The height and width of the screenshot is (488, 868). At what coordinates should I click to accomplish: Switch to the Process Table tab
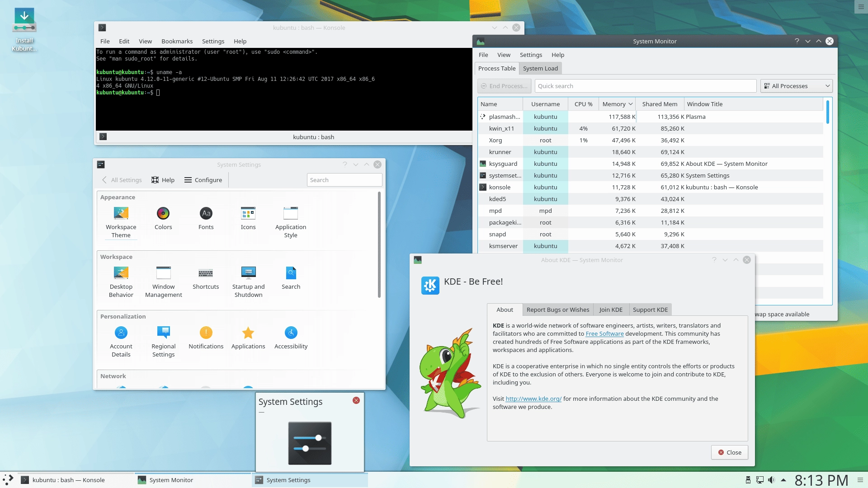[496, 68]
